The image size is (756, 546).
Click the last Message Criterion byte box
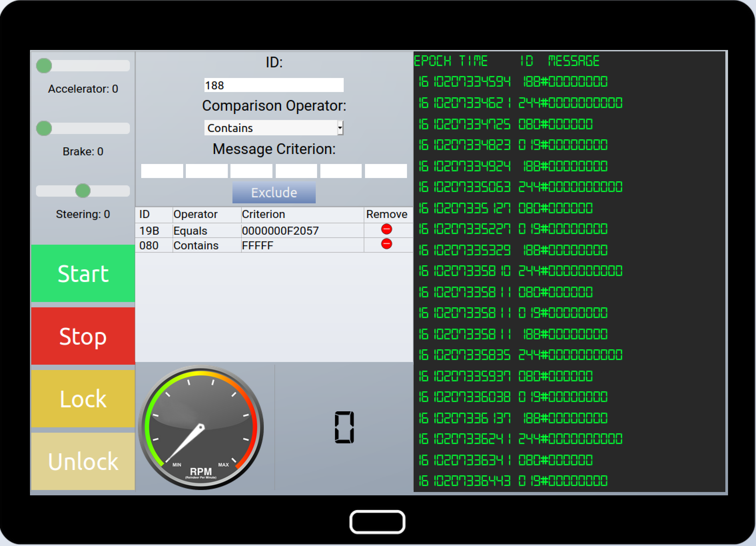tap(386, 171)
